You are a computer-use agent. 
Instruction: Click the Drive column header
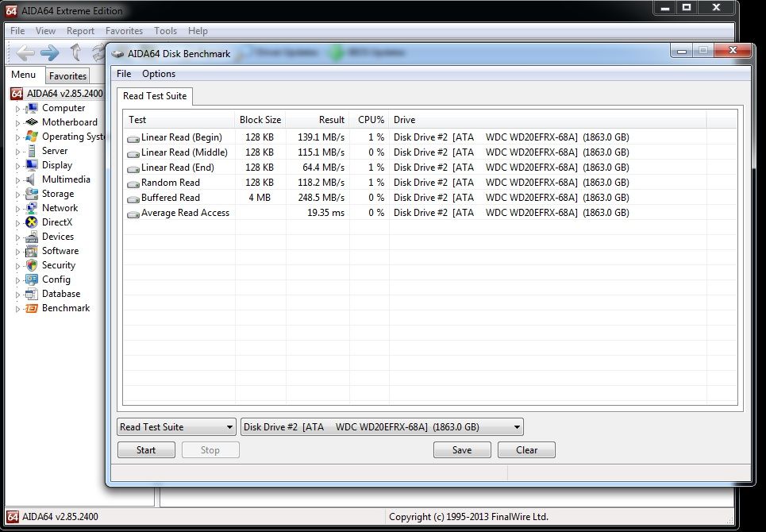click(548, 120)
